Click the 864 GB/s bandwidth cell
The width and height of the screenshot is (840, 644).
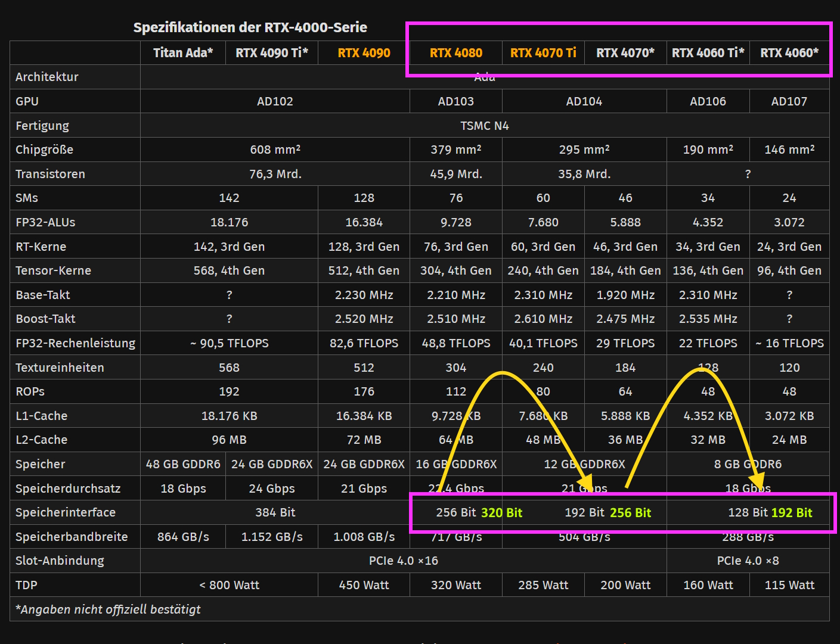point(183,537)
